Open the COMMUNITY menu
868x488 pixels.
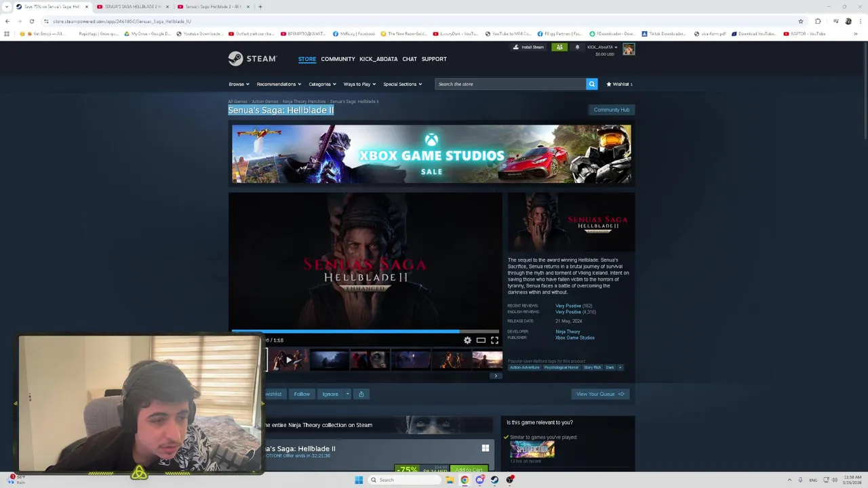click(338, 59)
